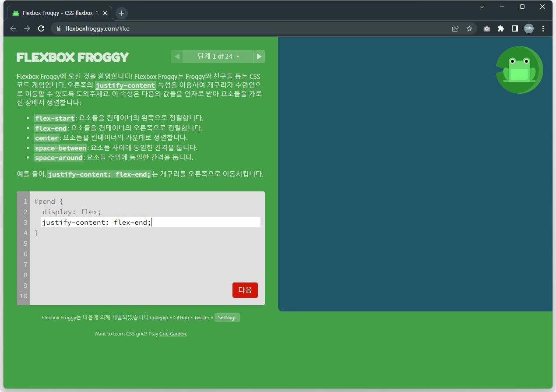
Task: Open the Chrome profile avatar
Action: tap(529, 28)
